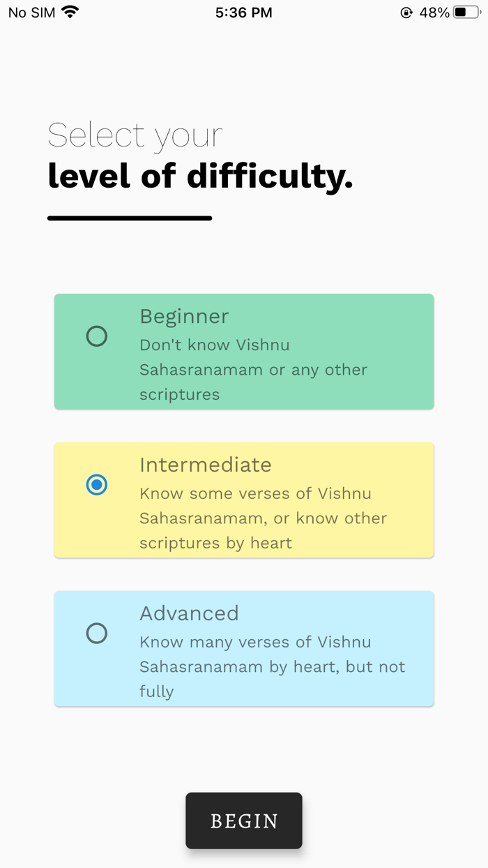
Task: Tap the Wi-Fi icon in status bar
Action: (x=70, y=11)
